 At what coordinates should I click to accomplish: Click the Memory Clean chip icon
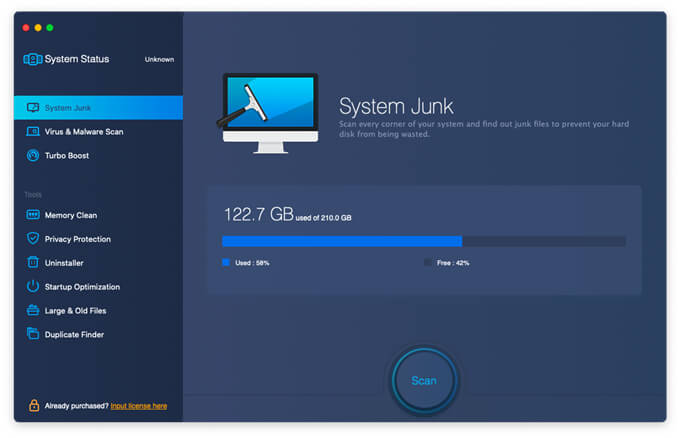point(33,215)
